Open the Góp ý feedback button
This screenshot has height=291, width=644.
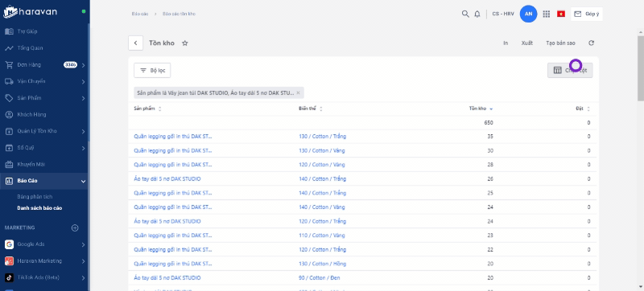pos(587,14)
